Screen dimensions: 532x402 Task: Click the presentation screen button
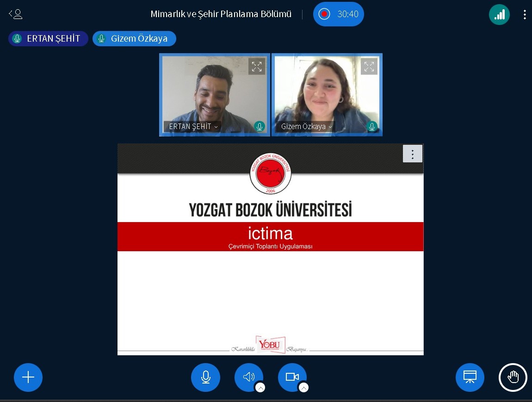(470, 377)
